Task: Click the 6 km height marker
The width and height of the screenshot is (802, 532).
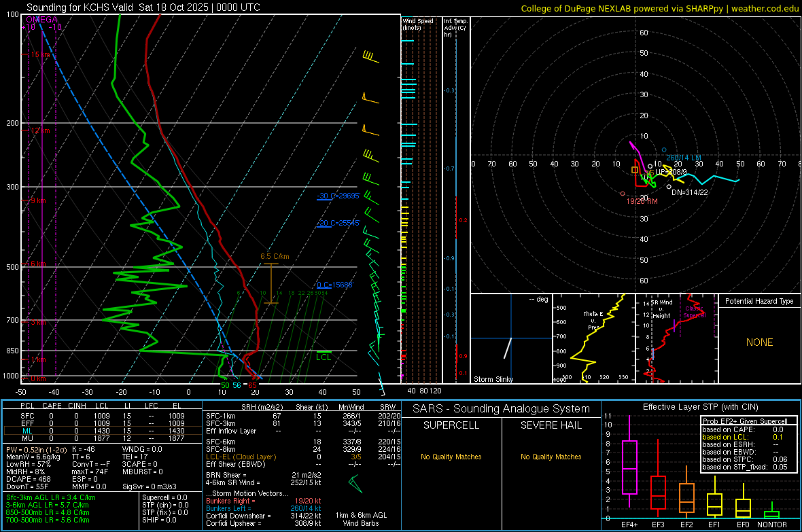Action: point(38,264)
